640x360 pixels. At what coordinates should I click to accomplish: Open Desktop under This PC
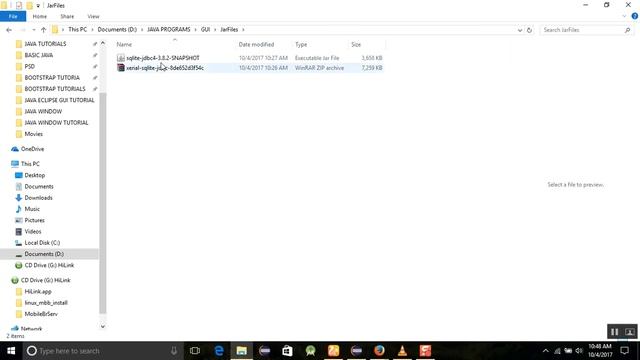[34, 175]
